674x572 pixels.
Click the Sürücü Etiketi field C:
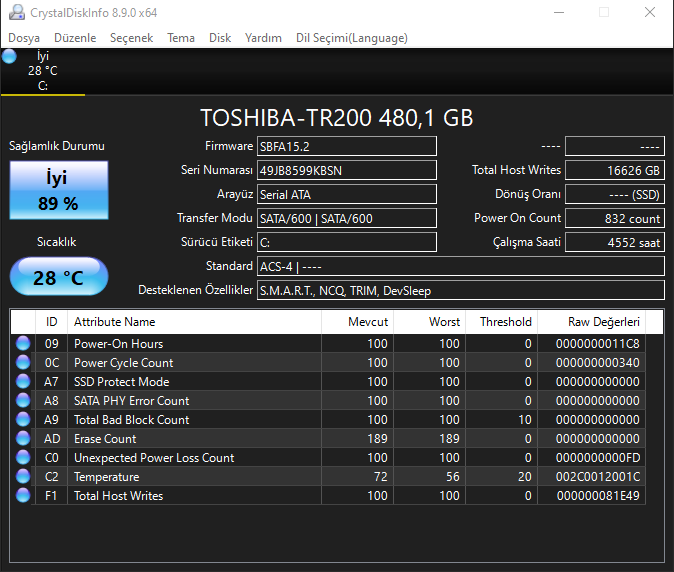click(346, 242)
